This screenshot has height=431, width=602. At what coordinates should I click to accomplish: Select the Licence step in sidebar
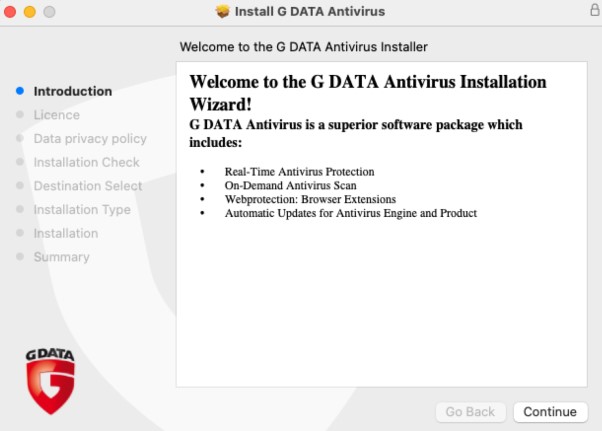[57, 115]
